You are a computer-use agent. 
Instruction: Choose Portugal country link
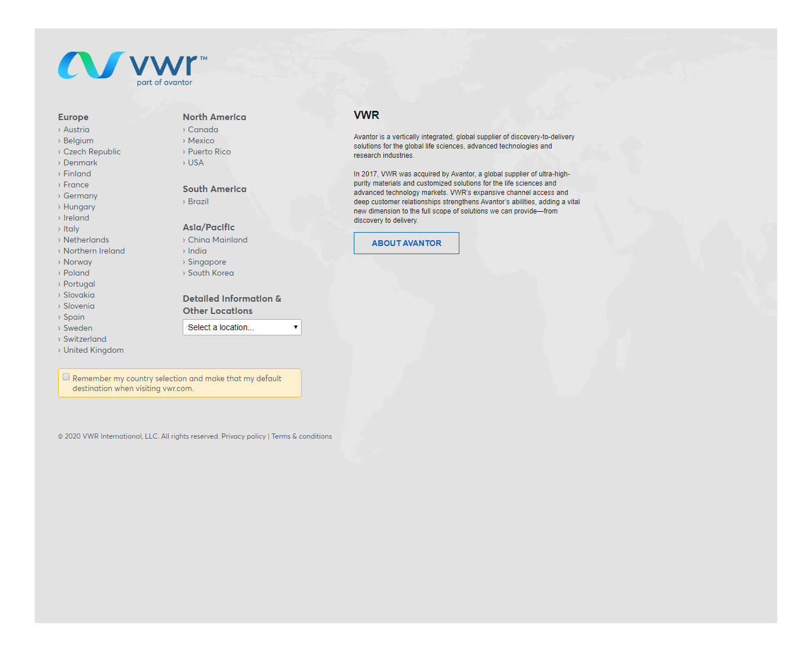point(79,284)
